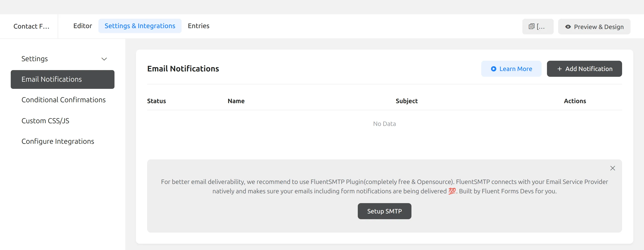This screenshot has width=644, height=250.
Task: Open the Entries tab
Action: (x=199, y=26)
